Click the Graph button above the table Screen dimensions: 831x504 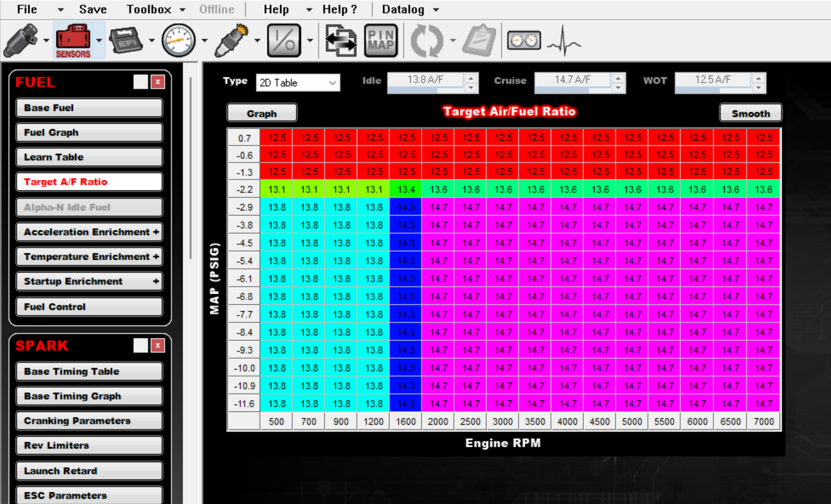point(261,113)
